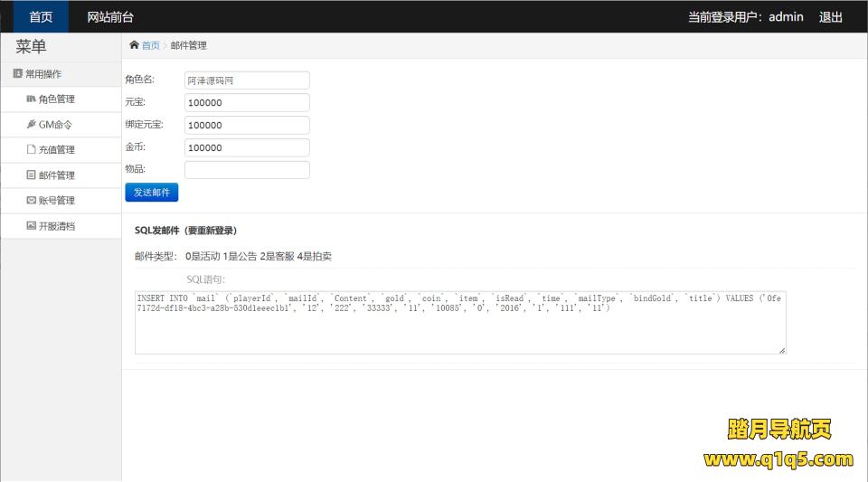Screen dimensions: 868x482
Task: Focus the empty 物品 field
Action: point(247,170)
